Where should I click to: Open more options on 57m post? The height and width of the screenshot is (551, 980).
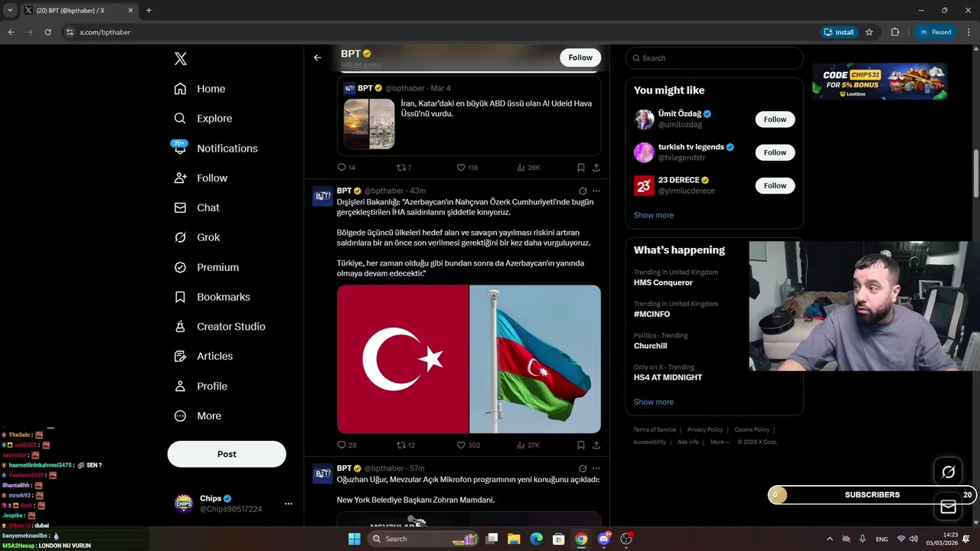click(x=596, y=468)
